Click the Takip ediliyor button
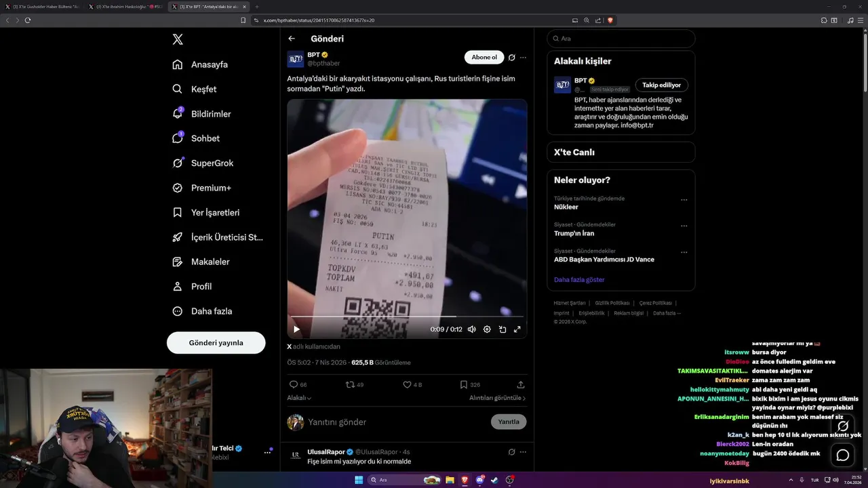Image resolution: width=868 pixels, height=488 pixels. point(662,85)
